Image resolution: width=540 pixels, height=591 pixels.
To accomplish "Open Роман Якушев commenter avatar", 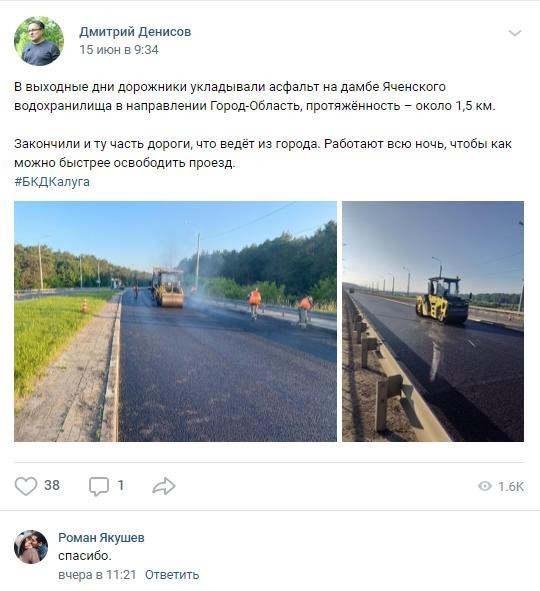I will [x=31, y=547].
